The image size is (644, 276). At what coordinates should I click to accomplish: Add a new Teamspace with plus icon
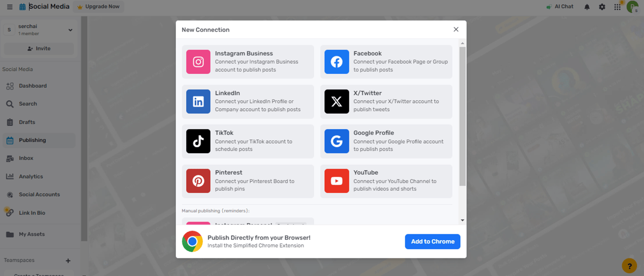pos(68,260)
